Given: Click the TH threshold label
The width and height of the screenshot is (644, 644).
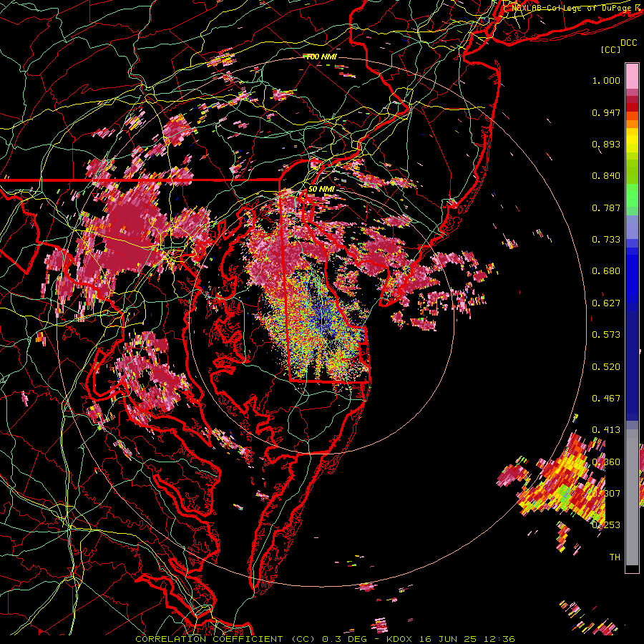Looking at the screenshot, I should click(x=615, y=557).
